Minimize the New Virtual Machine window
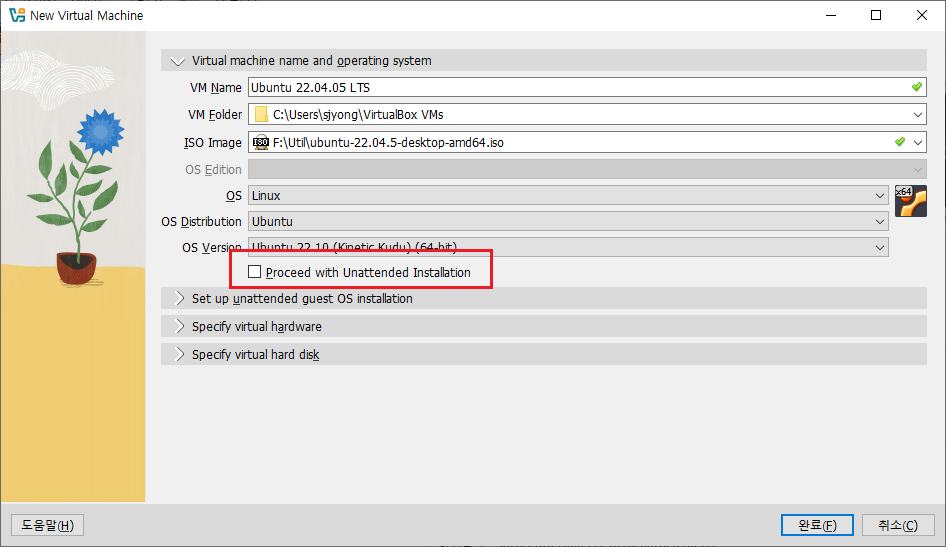This screenshot has height=547, width=946. pyautogui.click(x=831, y=15)
